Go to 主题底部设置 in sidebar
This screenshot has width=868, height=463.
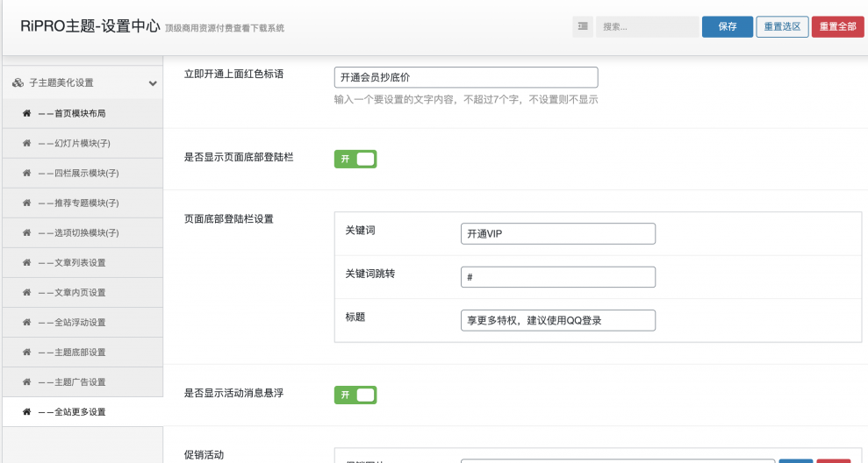click(79, 352)
